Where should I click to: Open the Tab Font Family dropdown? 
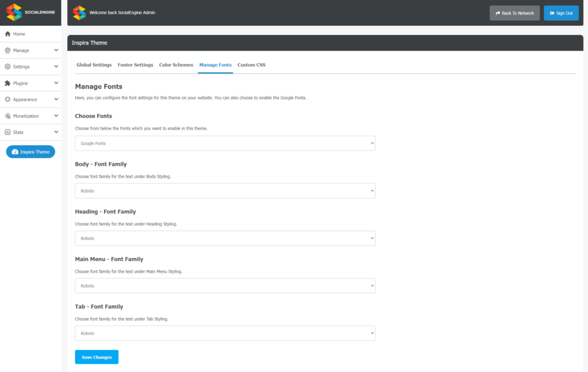(x=225, y=333)
